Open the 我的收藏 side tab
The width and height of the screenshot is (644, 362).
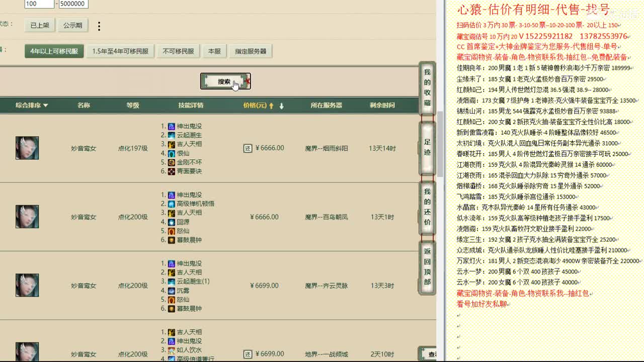pos(427,89)
